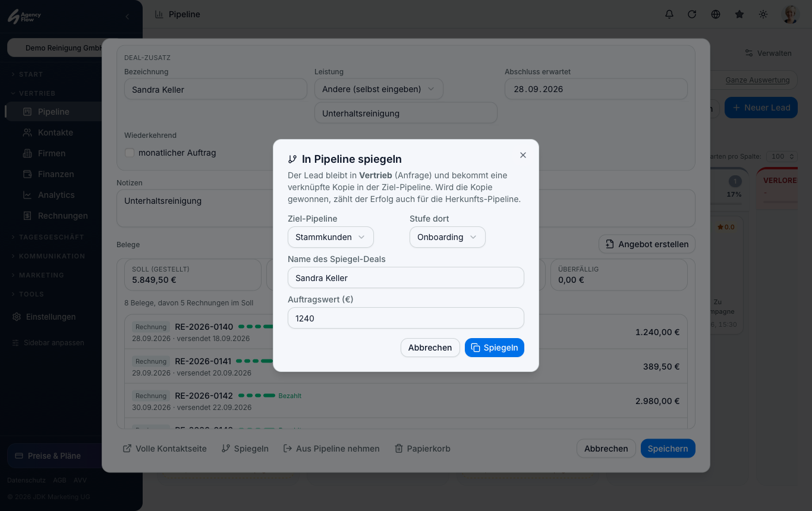Click the Einstellungen gear item

point(45,317)
